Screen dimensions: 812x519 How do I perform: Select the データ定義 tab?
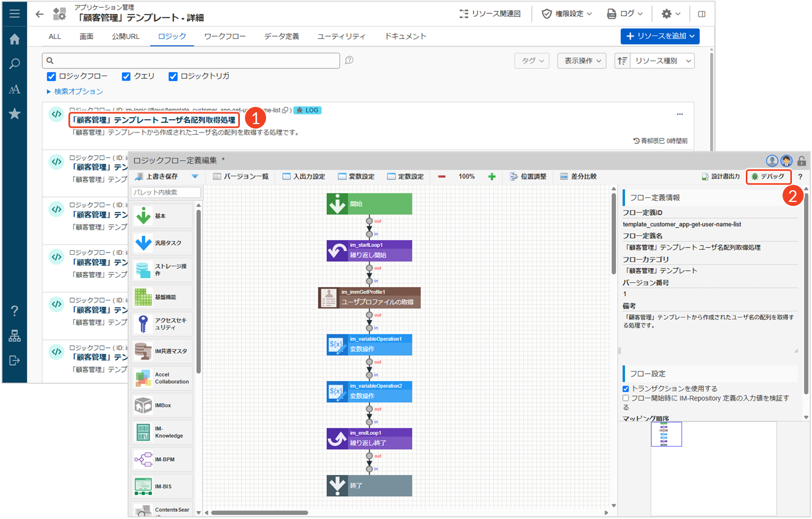[281, 36]
